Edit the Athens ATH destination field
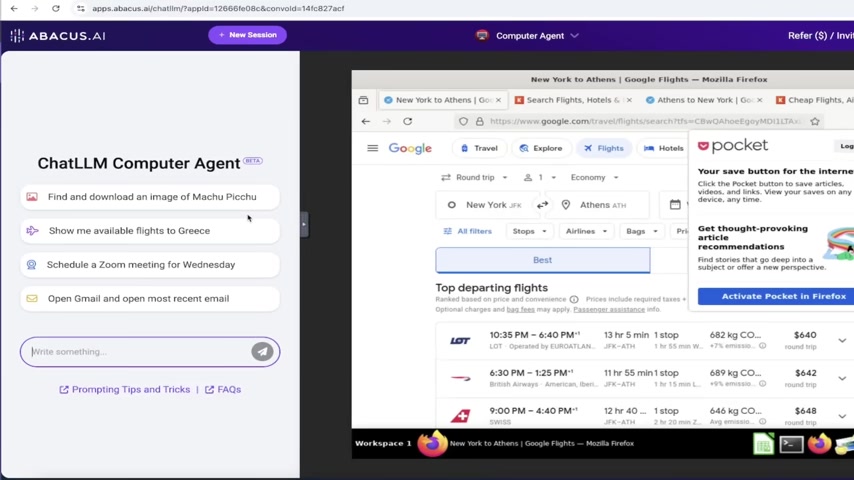This screenshot has height=480, width=854. pyautogui.click(x=599, y=205)
